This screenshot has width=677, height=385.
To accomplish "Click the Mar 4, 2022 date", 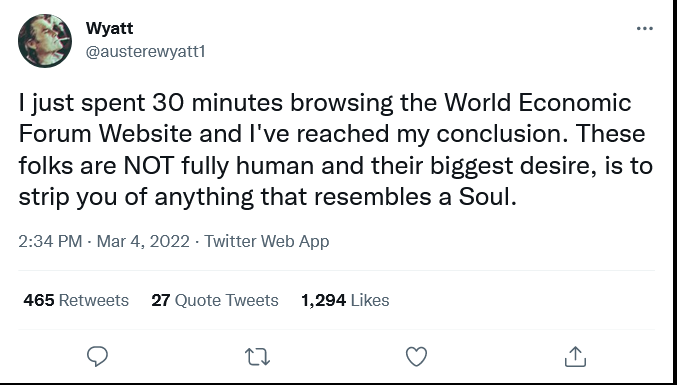I will coord(143,241).
